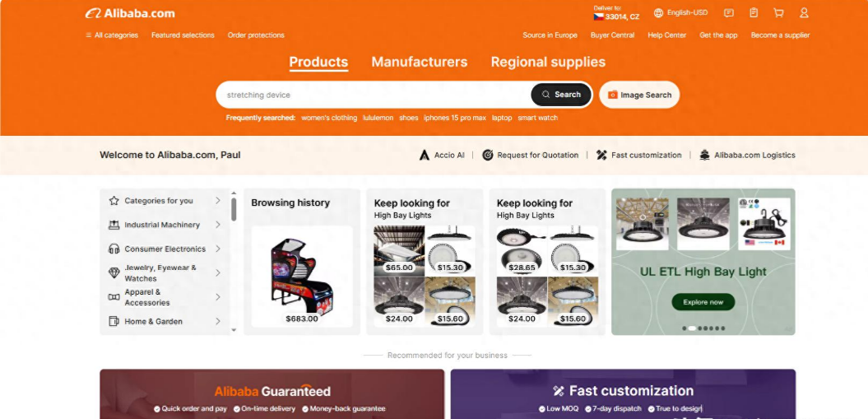Open orders clipboard icon in header
This screenshot has height=419, width=868.
pos(754,12)
